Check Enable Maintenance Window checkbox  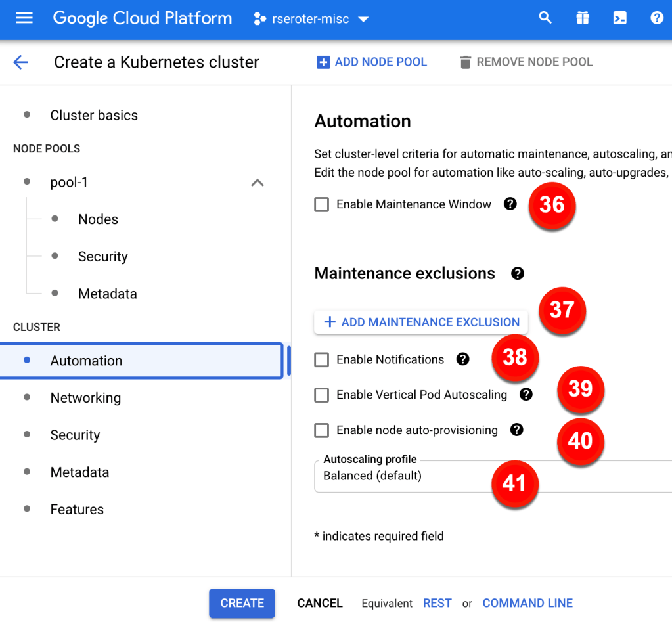click(321, 205)
